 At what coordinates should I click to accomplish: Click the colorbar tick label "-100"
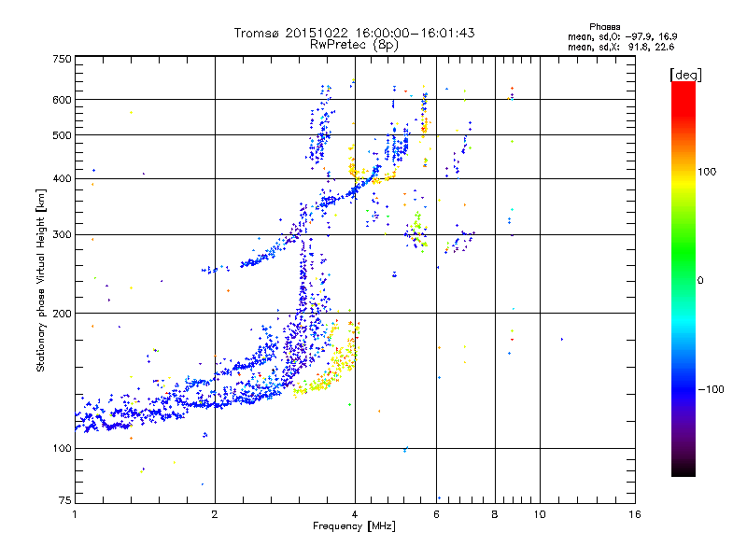711,389
